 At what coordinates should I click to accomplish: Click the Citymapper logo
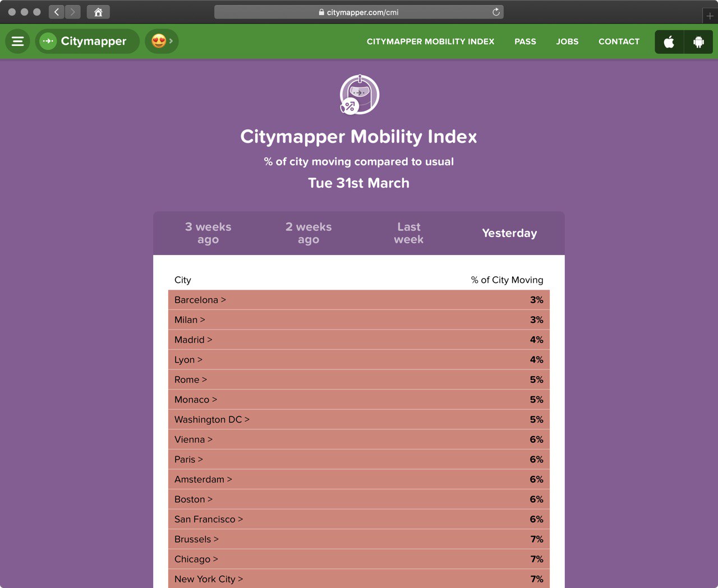(87, 41)
